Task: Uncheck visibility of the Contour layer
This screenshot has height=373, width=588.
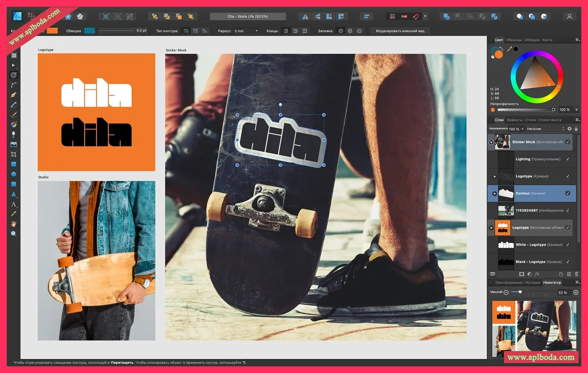Action: (x=567, y=193)
